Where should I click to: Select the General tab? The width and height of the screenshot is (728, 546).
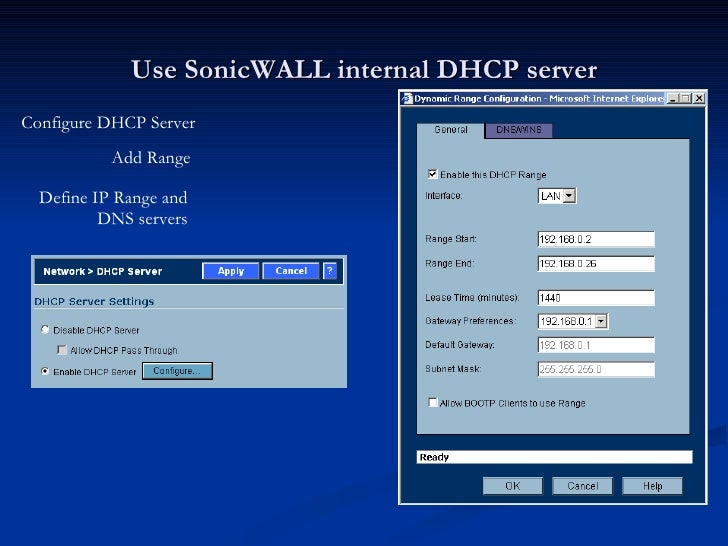pos(450,130)
